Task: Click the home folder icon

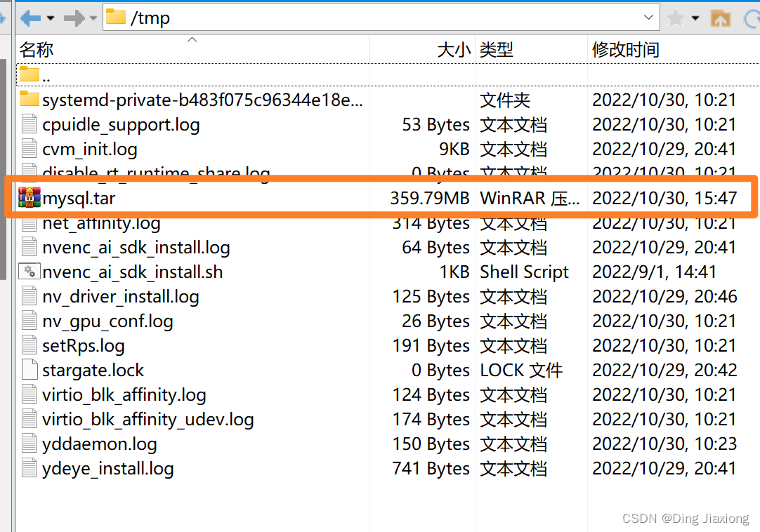Action: 720,18
